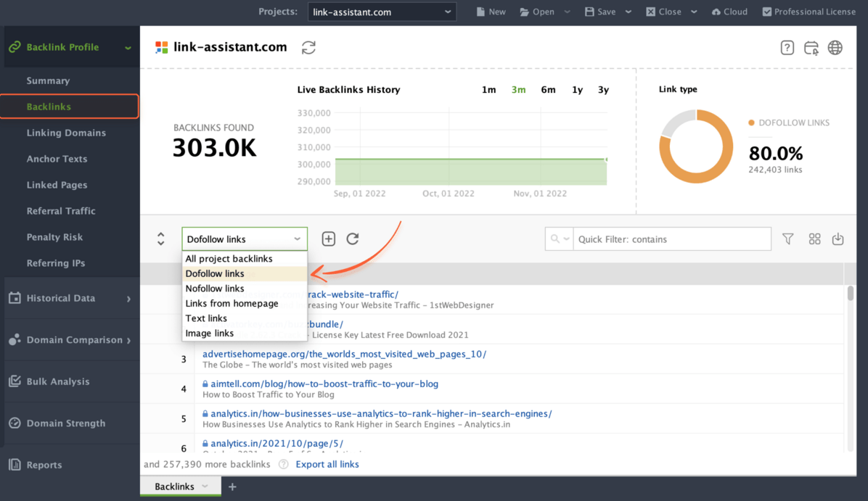Click the export download icon above the table

(x=838, y=239)
